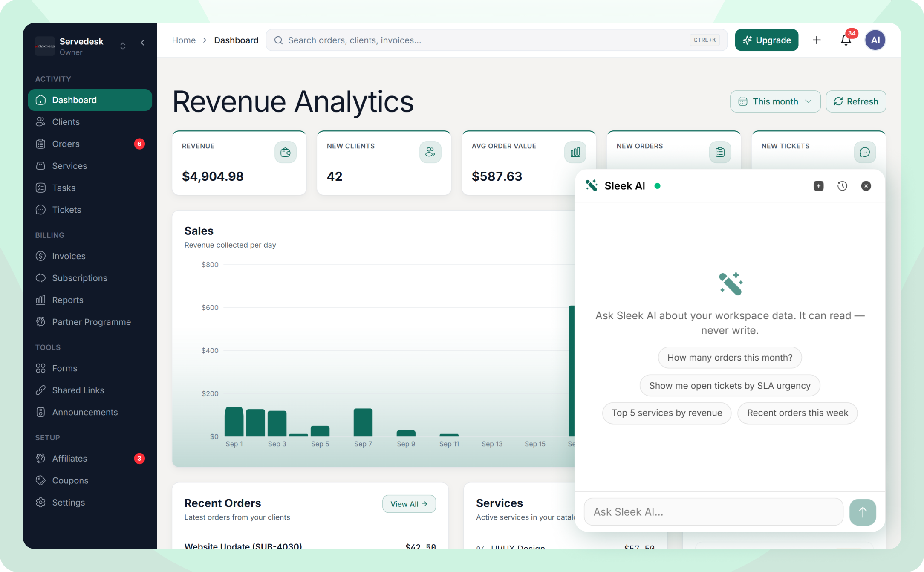Image resolution: width=924 pixels, height=572 pixels.
Task: Open Announcements page
Action: pyautogui.click(x=90, y=412)
